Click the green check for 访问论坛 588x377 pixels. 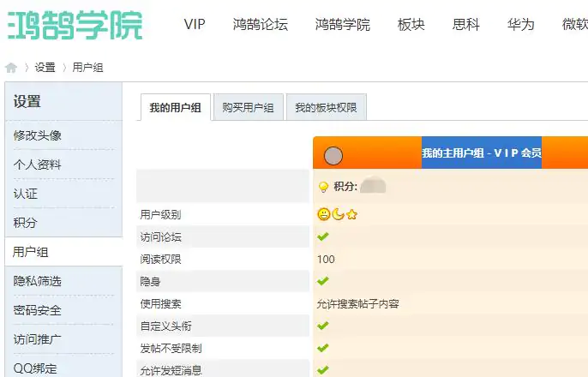pos(323,236)
